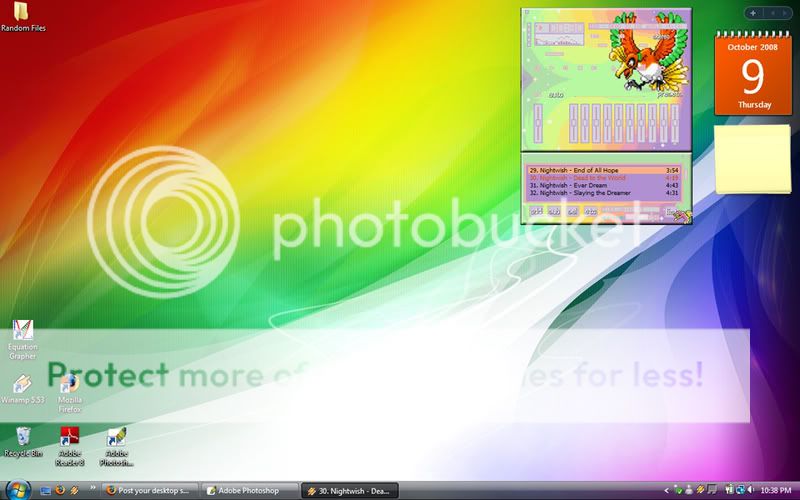Click the Winamp playlist etc button
This screenshot has height=500, width=800.
pos(590,211)
